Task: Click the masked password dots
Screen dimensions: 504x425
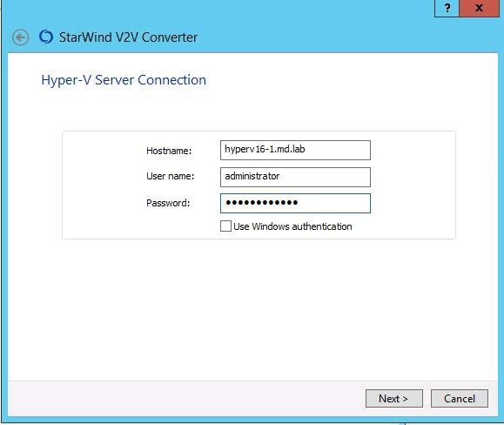Action: point(262,203)
